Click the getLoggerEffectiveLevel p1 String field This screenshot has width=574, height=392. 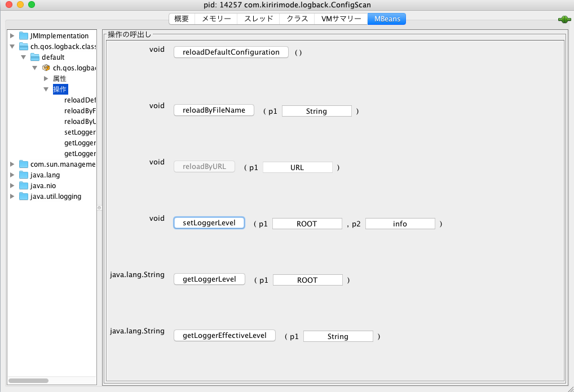coord(338,336)
